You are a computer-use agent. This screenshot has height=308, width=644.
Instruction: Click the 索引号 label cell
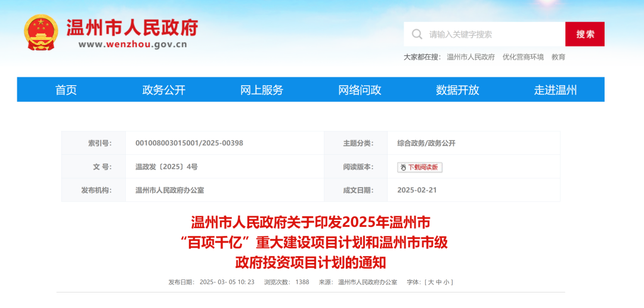pyautogui.click(x=94, y=143)
